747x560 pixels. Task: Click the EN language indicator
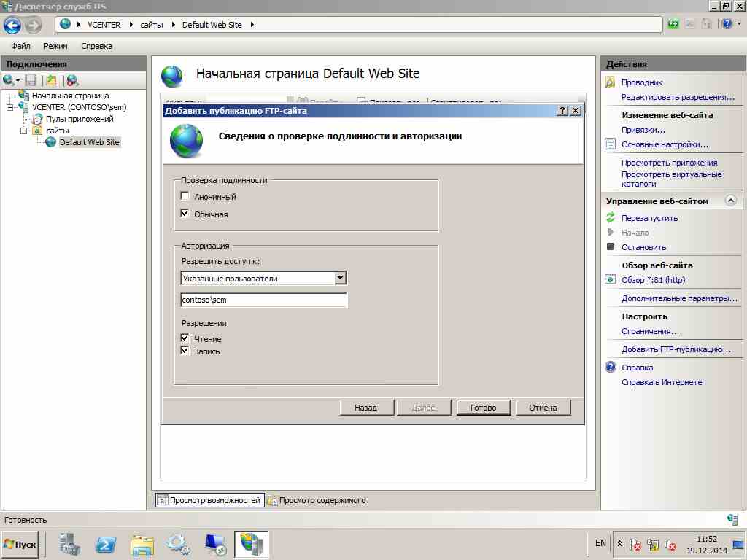[x=600, y=543]
